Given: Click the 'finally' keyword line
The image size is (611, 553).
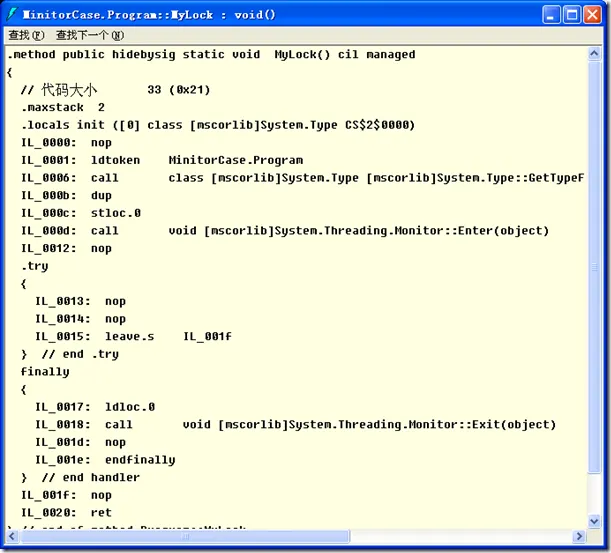Looking at the screenshot, I should pyautogui.click(x=45, y=372).
